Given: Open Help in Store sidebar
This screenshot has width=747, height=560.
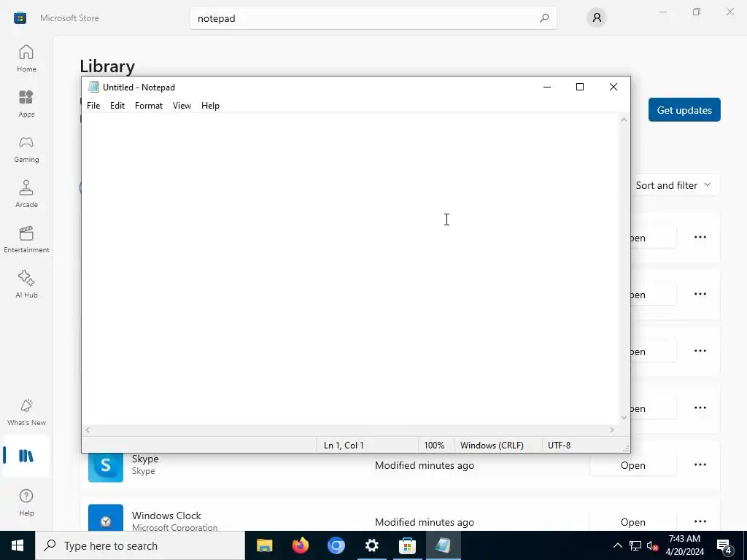Looking at the screenshot, I should [x=26, y=503].
